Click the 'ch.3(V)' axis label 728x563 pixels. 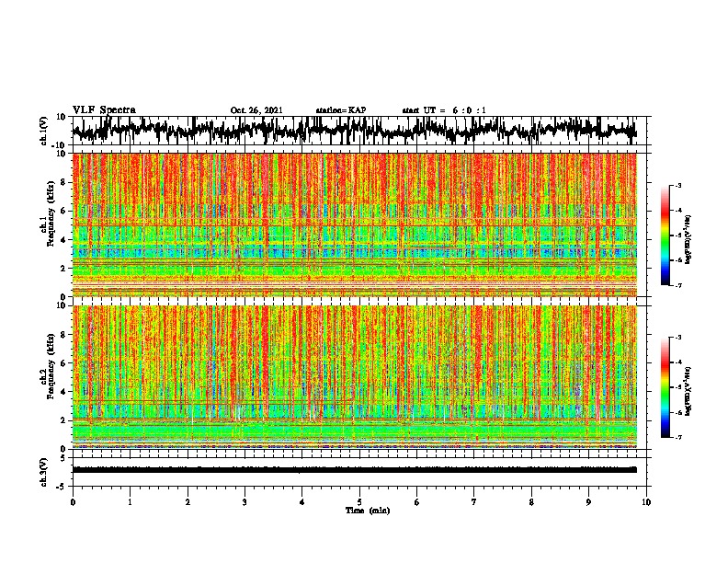coord(44,472)
